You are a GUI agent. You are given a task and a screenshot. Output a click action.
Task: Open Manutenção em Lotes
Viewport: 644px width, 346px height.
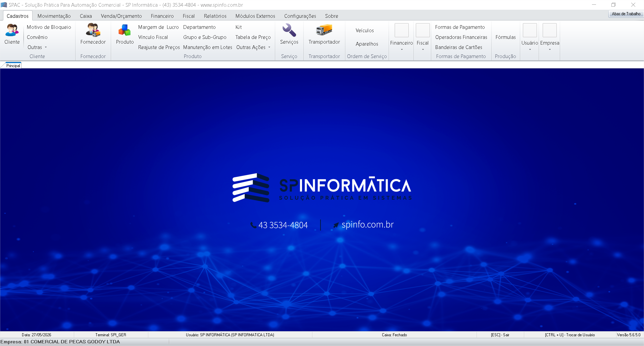[208, 47]
